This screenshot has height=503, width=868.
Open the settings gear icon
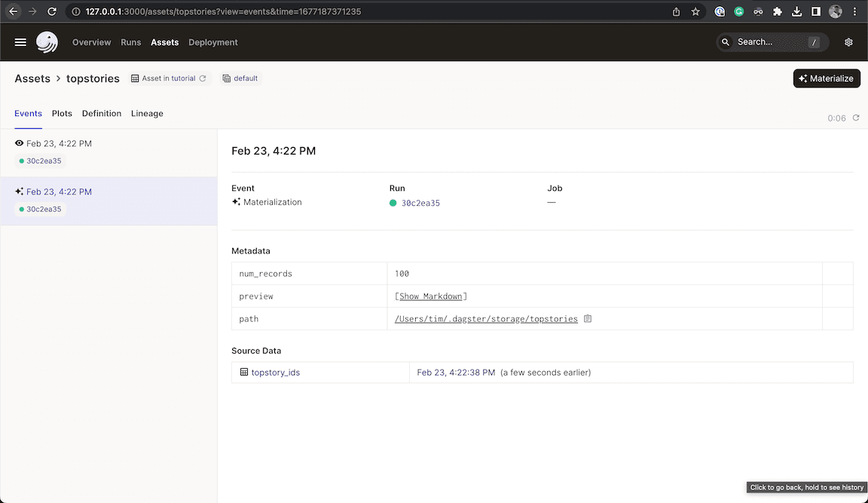click(848, 42)
